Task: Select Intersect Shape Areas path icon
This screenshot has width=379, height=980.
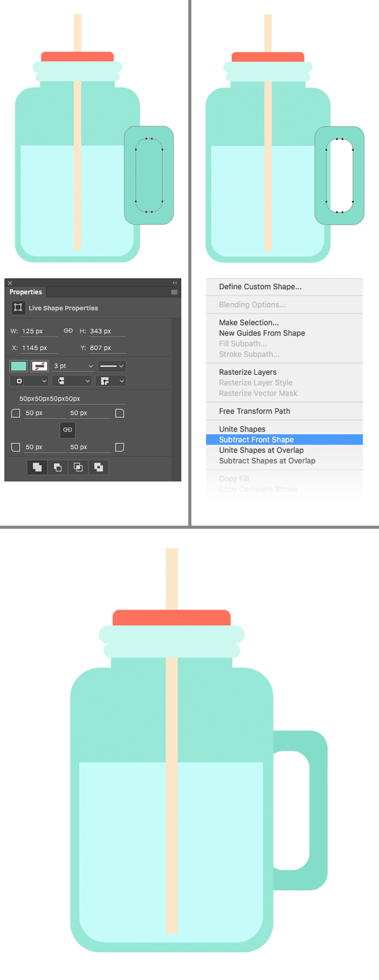Action: pyautogui.click(x=78, y=467)
